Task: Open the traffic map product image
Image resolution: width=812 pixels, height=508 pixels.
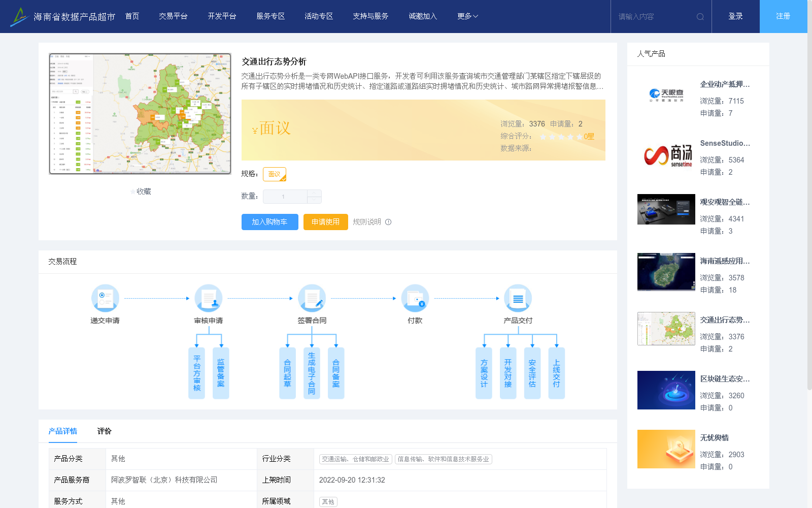Action: 140,114
